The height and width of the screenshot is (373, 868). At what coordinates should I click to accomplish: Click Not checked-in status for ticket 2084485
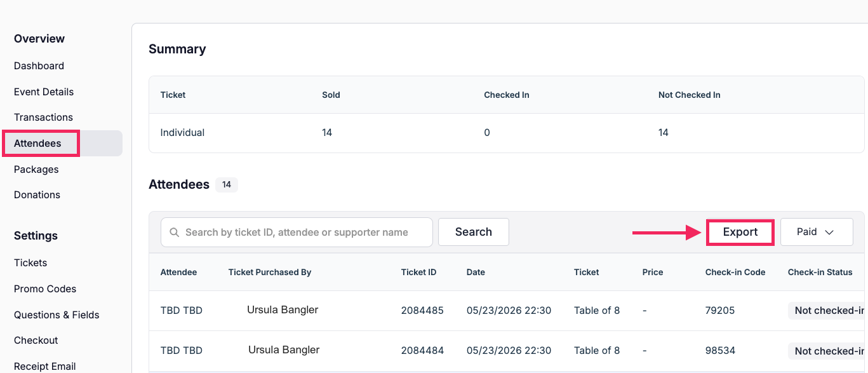[x=828, y=311]
